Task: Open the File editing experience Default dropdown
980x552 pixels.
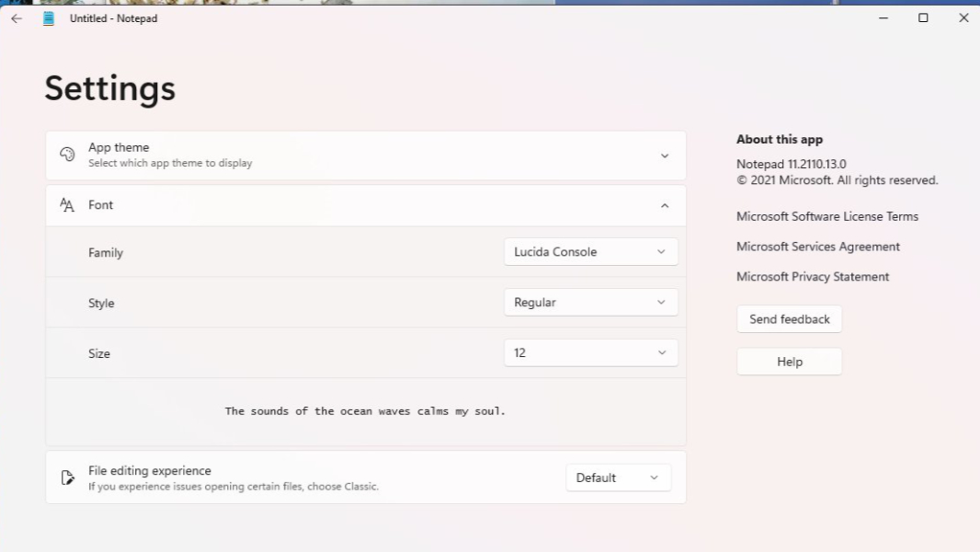Action: click(618, 477)
